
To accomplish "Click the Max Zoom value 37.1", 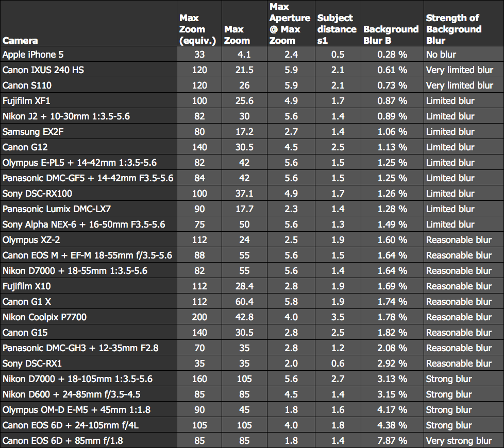I will pos(244,193).
